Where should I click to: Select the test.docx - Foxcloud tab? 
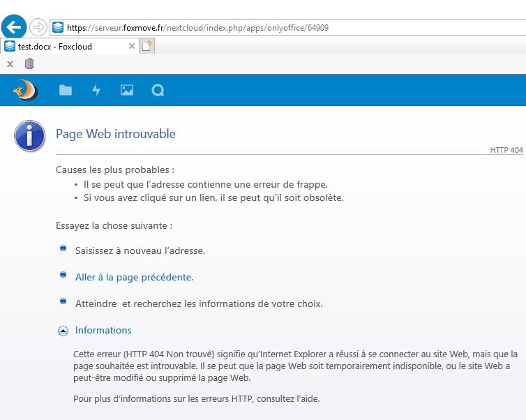pos(55,46)
